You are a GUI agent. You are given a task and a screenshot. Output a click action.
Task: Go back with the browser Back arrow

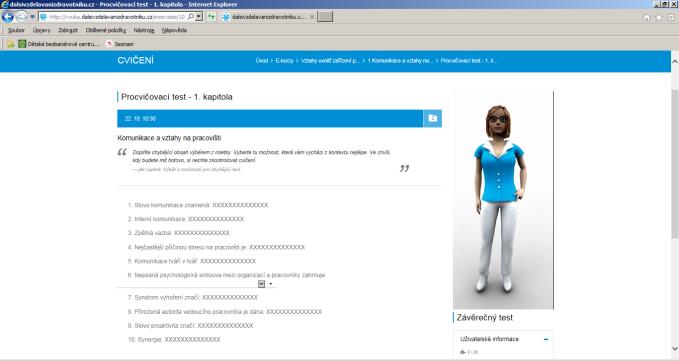tap(7, 17)
